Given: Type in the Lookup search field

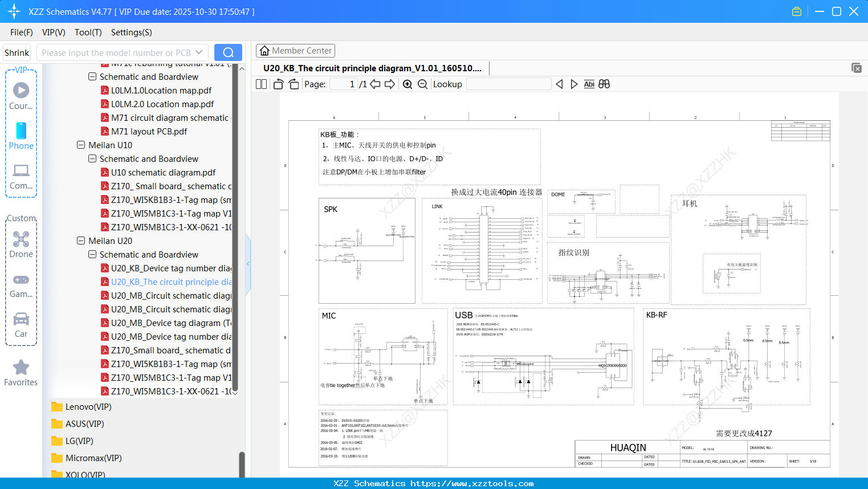Looking at the screenshot, I should click(509, 84).
